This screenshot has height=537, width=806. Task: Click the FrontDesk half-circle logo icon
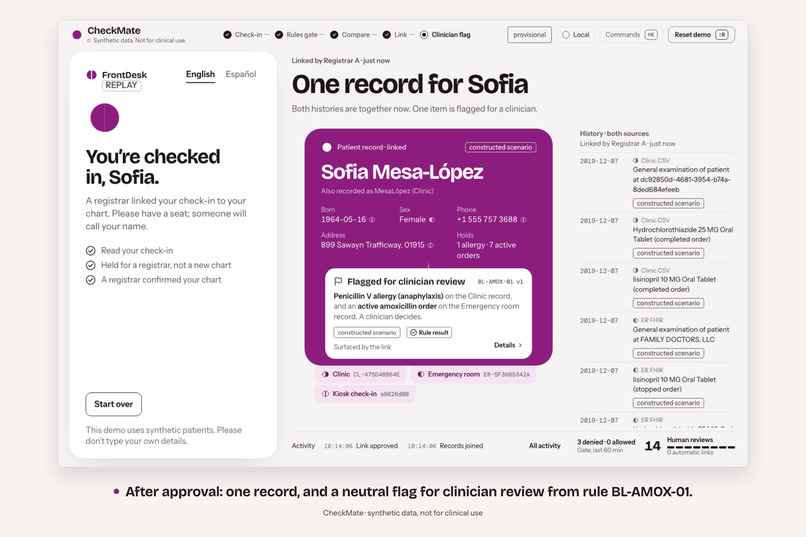91,75
